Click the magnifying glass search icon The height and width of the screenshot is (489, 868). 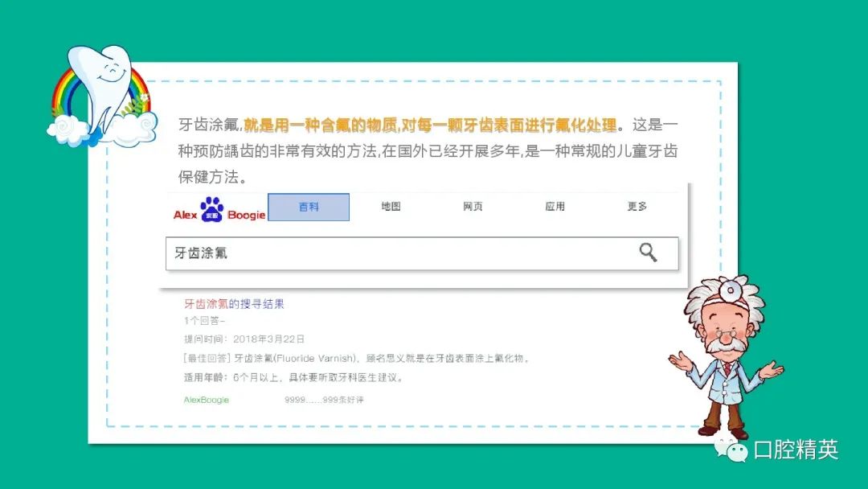(x=649, y=253)
